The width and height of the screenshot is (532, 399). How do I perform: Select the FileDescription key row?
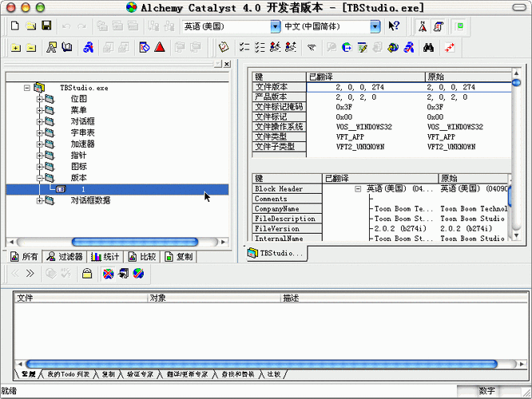pos(287,219)
